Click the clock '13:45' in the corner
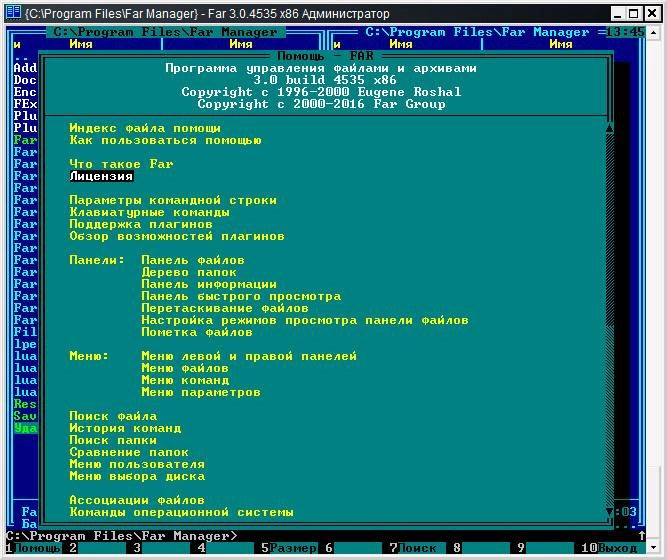This screenshot has width=667, height=560. (x=625, y=32)
